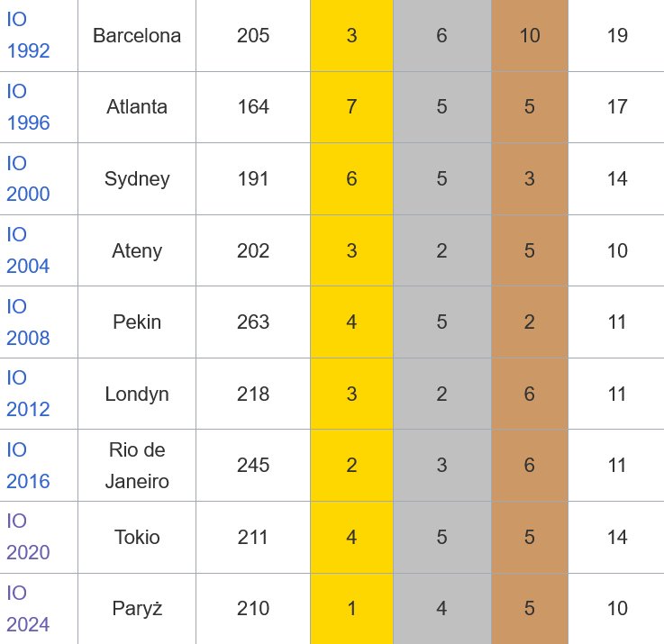Open the IO 2012 link
This screenshot has height=644, width=664.
click(28, 394)
